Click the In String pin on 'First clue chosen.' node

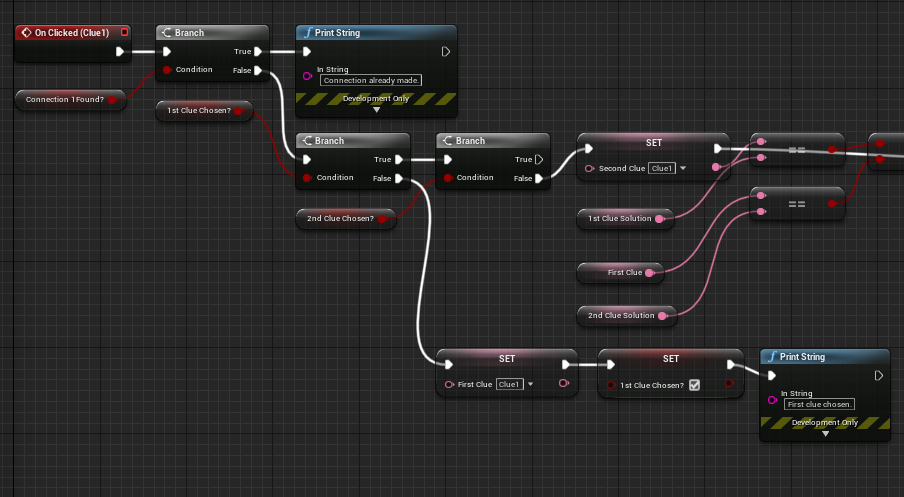(x=771, y=400)
